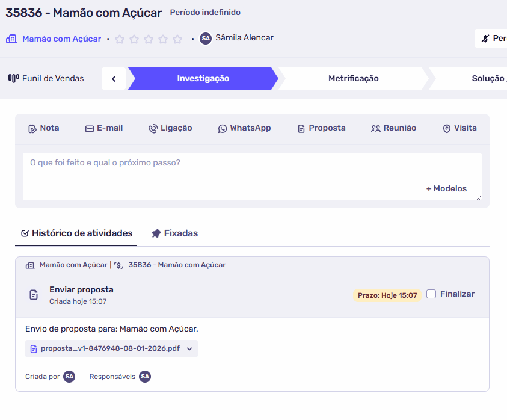This screenshot has height=420, width=507.
Task: Click the Funil de Vendas funnel icon
Action: (14, 78)
